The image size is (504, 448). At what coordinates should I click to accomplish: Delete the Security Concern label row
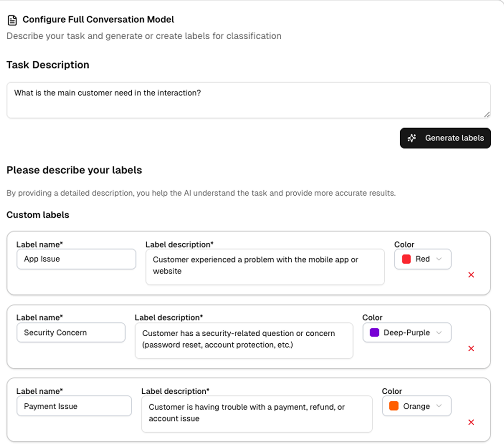[470, 348]
